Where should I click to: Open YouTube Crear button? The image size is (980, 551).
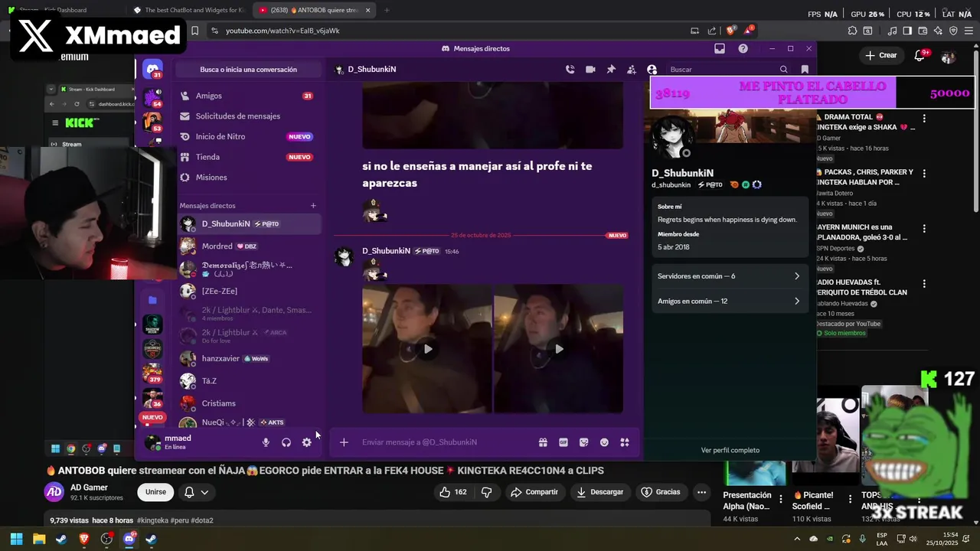point(881,55)
